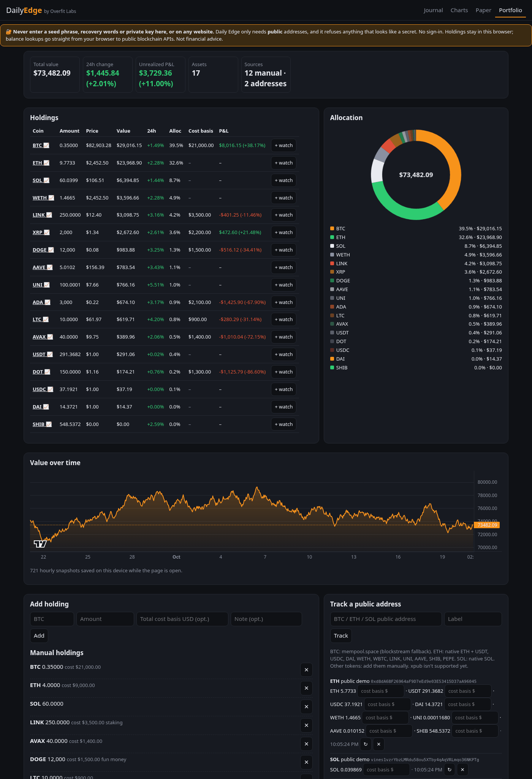Open the WETH coin chart link

[x=43, y=198]
